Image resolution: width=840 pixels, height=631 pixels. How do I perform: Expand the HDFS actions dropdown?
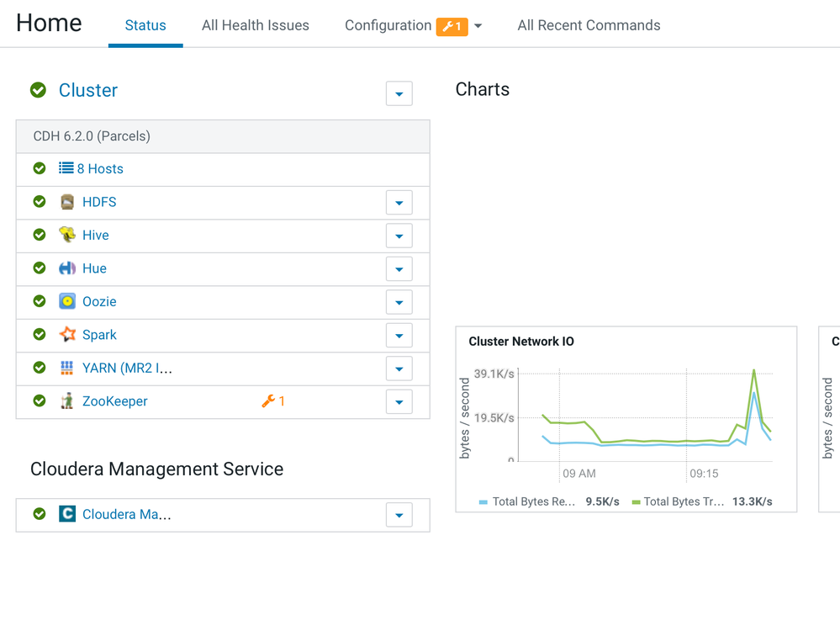point(399,203)
